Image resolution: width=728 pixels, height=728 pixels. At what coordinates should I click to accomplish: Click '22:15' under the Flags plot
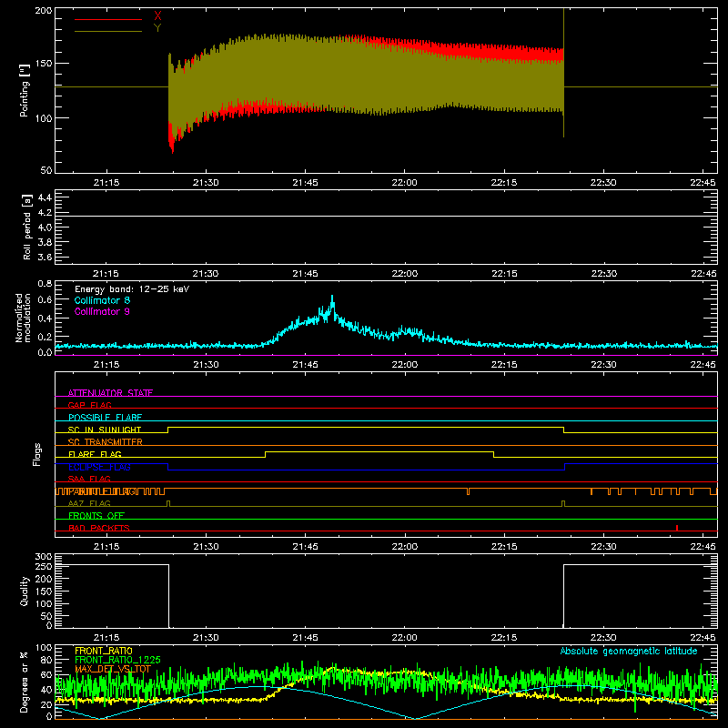pos(504,547)
